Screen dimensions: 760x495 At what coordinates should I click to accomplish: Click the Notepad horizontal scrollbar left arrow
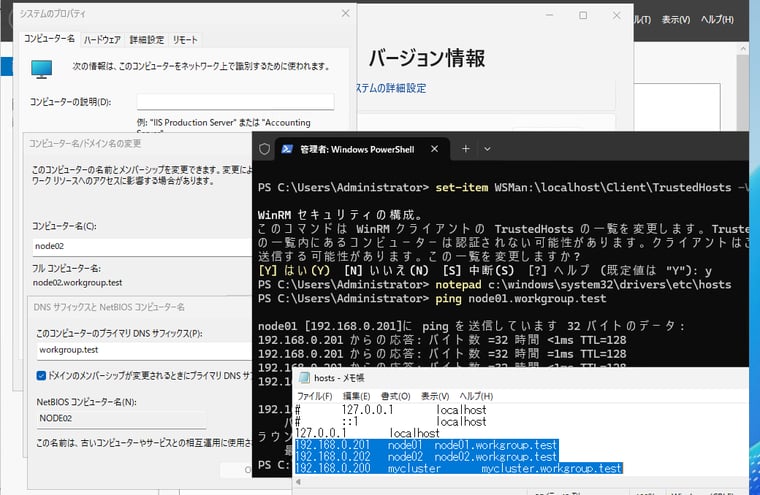point(299,482)
